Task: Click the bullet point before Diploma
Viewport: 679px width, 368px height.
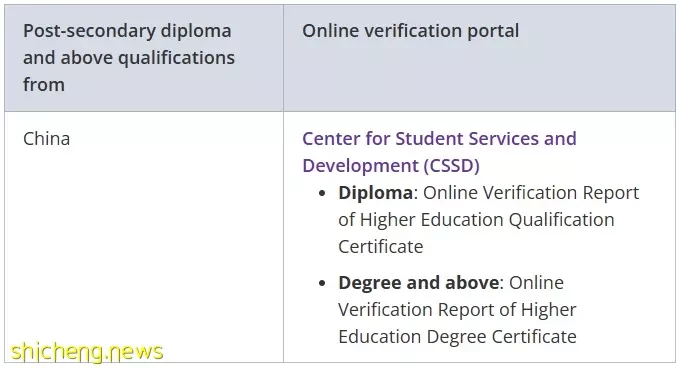Action: 322,194
